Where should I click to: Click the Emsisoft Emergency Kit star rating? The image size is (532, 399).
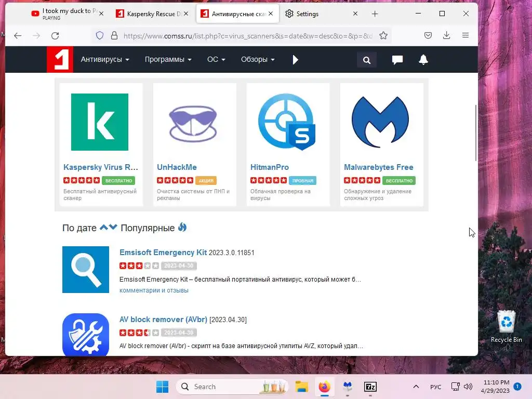[139, 265]
